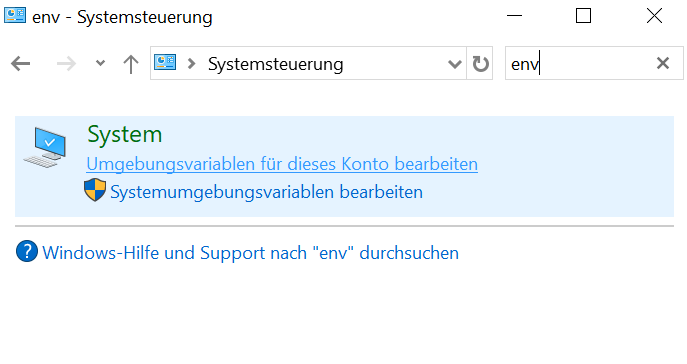Click the forward navigation arrow
Image resolution: width=687 pixels, height=364 pixels.
66,64
